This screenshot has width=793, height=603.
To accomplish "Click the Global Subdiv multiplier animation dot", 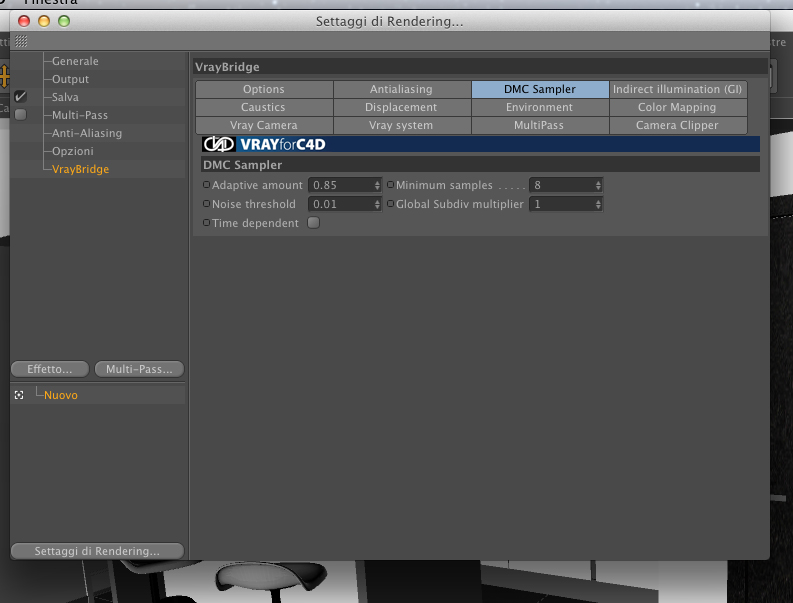I will [390, 204].
